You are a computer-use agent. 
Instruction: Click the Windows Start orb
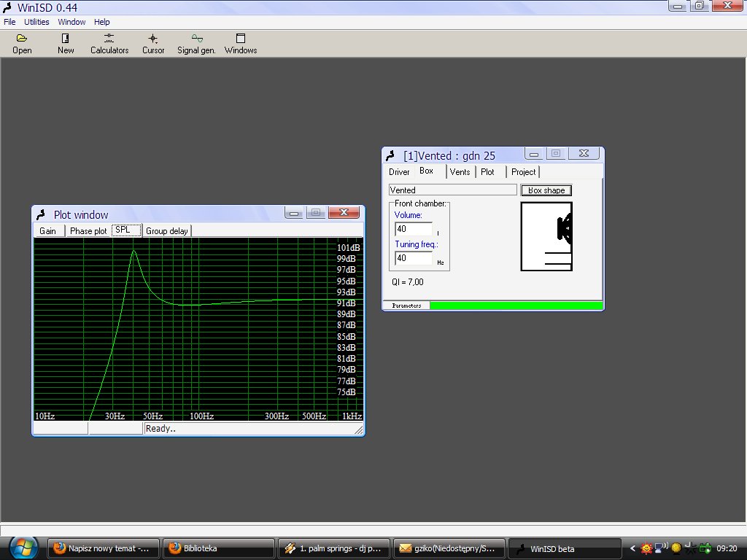(23, 547)
